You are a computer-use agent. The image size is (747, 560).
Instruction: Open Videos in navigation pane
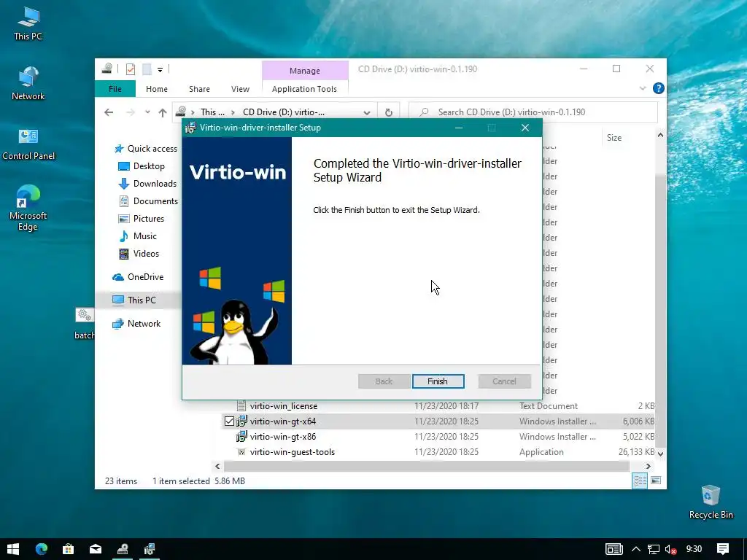[139, 254]
